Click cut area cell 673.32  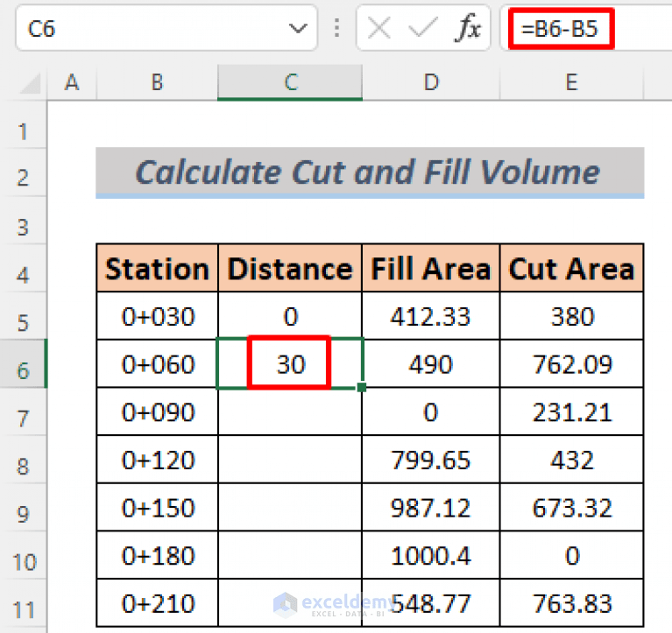coord(572,508)
